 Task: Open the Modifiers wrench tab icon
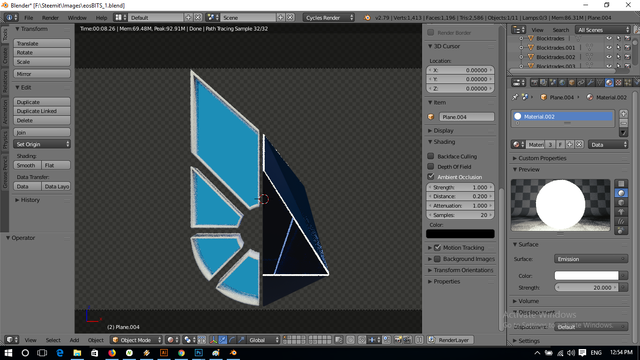click(591, 83)
